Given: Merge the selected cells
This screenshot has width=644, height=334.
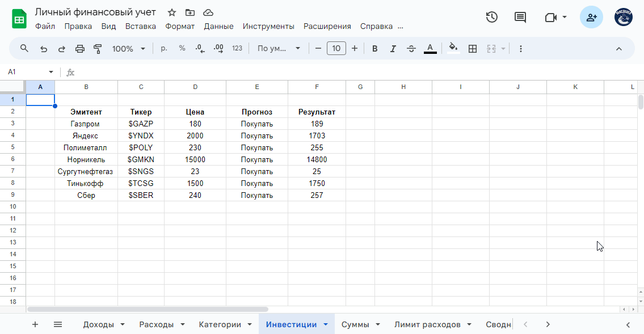Looking at the screenshot, I should (x=491, y=49).
